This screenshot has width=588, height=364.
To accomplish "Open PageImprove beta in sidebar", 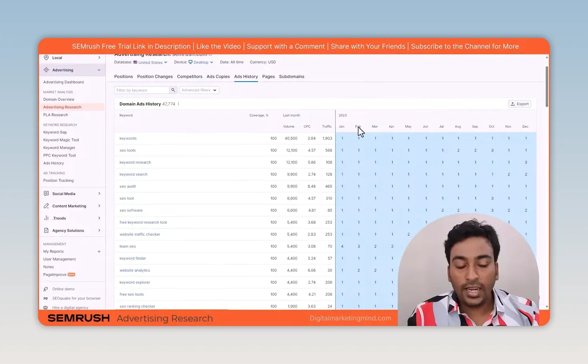I will click(59, 275).
